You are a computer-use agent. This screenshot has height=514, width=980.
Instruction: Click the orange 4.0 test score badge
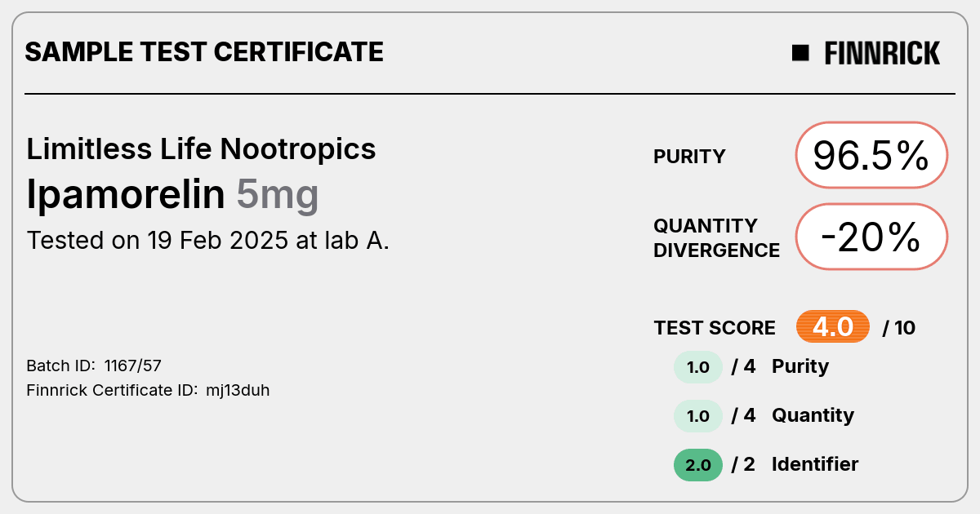[x=833, y=327]
